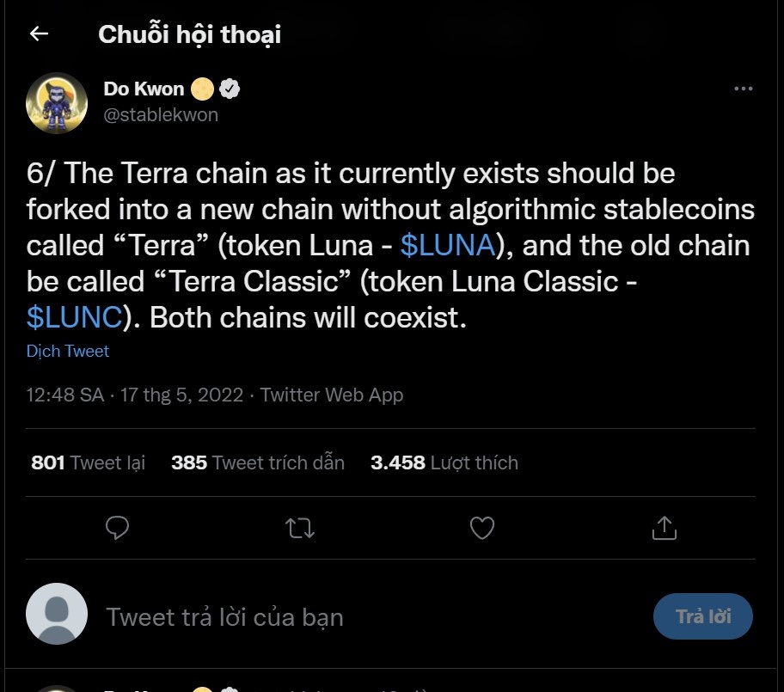Open the share options with upload arrow icon
The width and height of the screenshot is (784, 692).
click(x=664, y=529)
